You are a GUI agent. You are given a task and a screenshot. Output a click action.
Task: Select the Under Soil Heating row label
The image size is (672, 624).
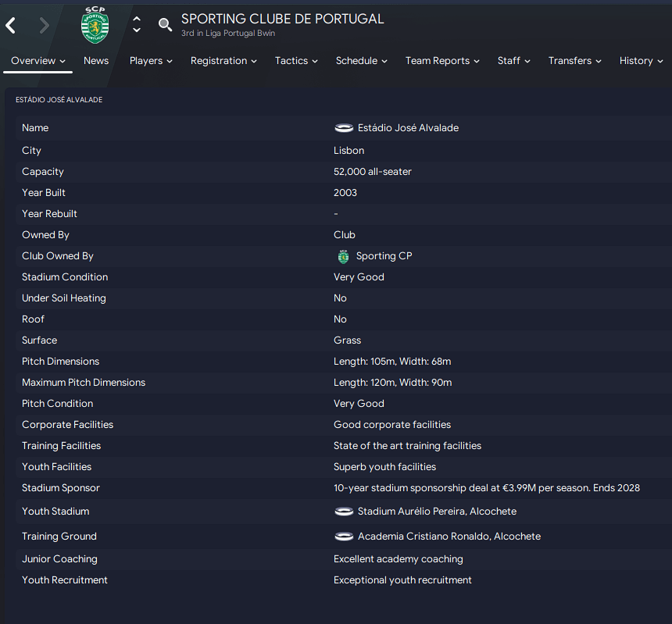point(64,298)
